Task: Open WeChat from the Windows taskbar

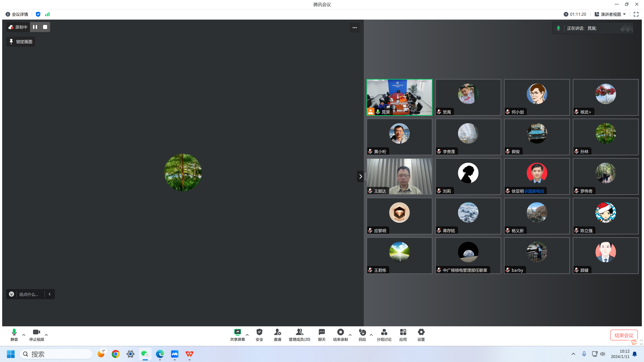Action: 145,354
